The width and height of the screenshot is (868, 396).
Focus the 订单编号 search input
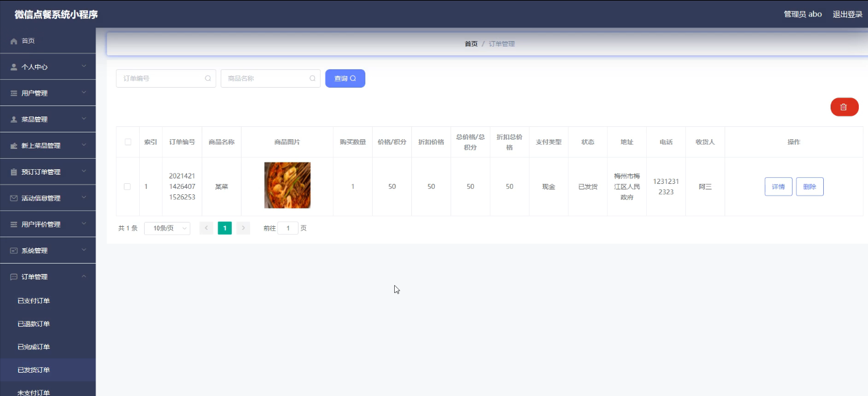click(166, 78)
